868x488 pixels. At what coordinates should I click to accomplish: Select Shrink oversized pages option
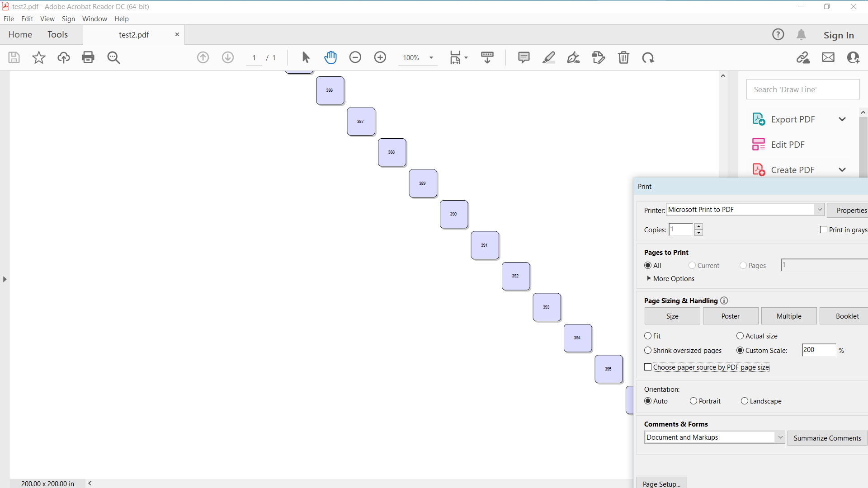pyautogui.click(x=648, y=351)
